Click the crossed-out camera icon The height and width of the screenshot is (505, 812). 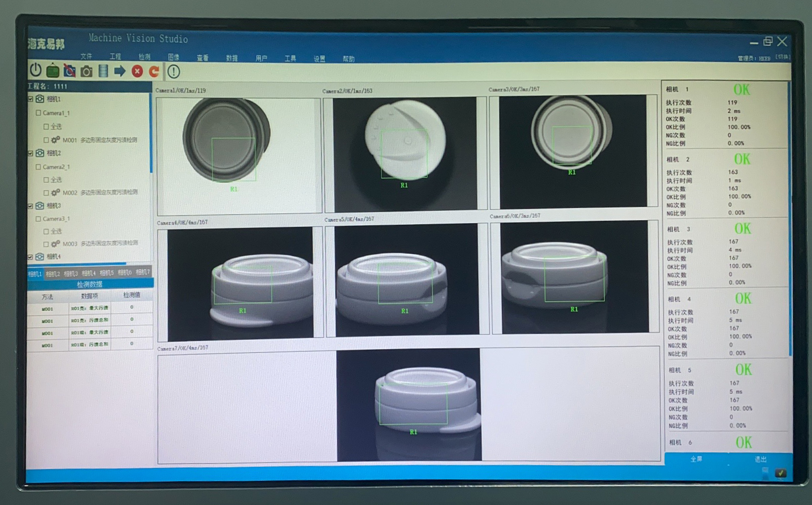tap(70, 71)
